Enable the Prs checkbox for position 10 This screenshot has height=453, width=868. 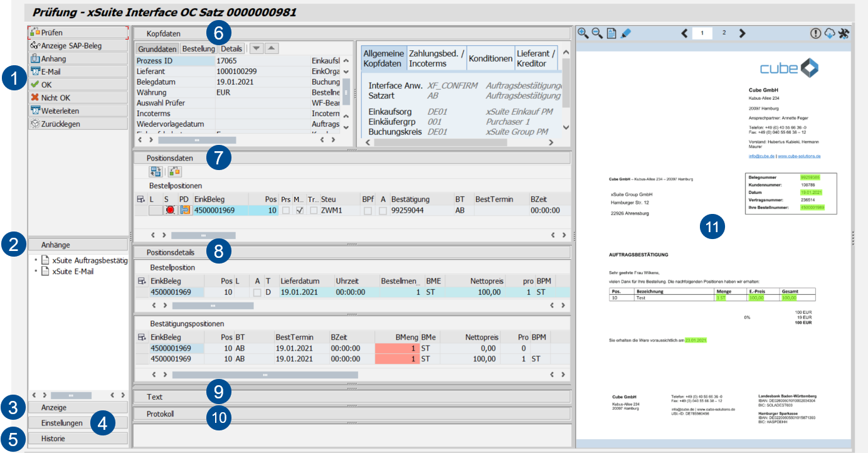(x=285, y=211)
